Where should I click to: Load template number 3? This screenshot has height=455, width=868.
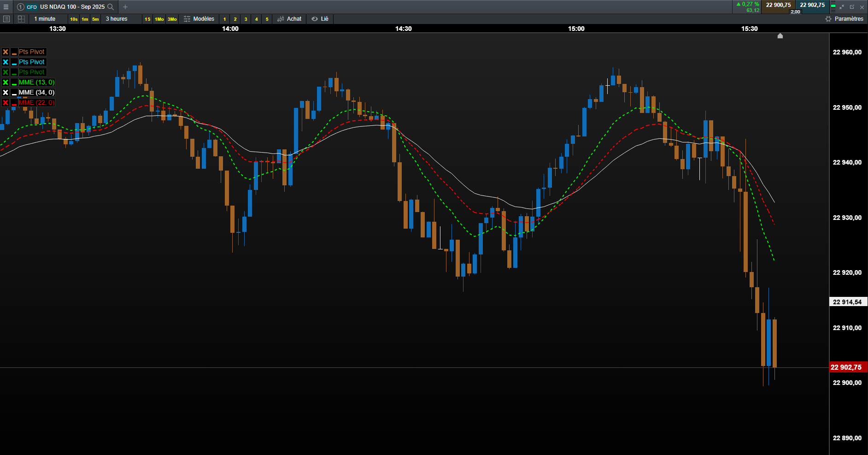(246, 19)
